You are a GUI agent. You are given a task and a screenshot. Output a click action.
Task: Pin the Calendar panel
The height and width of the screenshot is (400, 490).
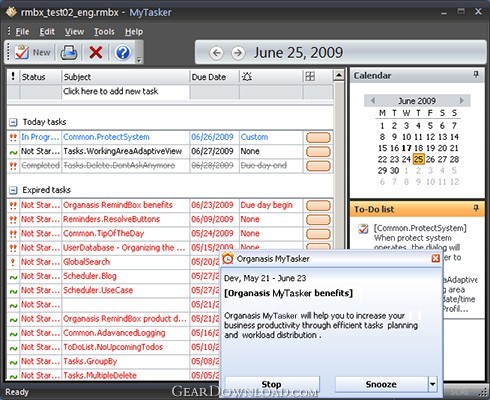(476, 75)
